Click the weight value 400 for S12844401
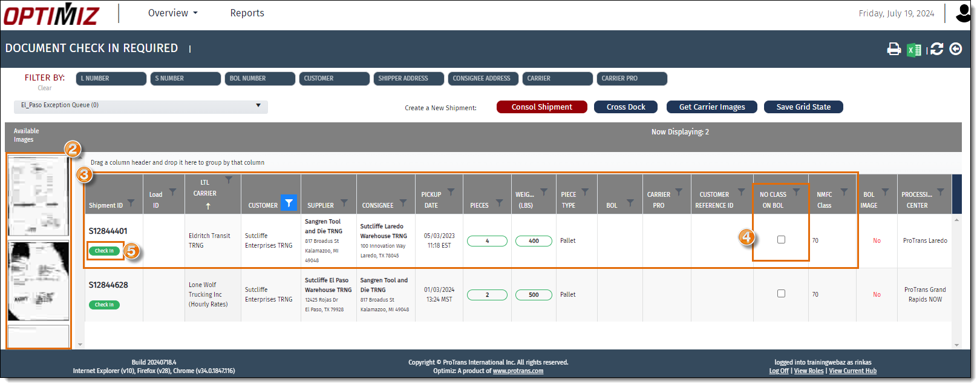 534,241
